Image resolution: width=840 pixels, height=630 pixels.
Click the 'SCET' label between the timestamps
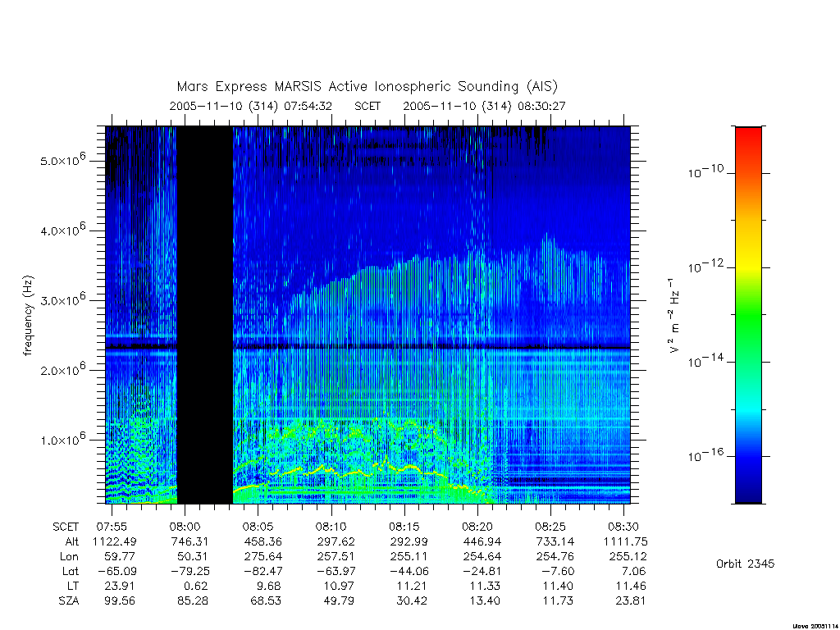pyautogui.click(x=367, y=106)
